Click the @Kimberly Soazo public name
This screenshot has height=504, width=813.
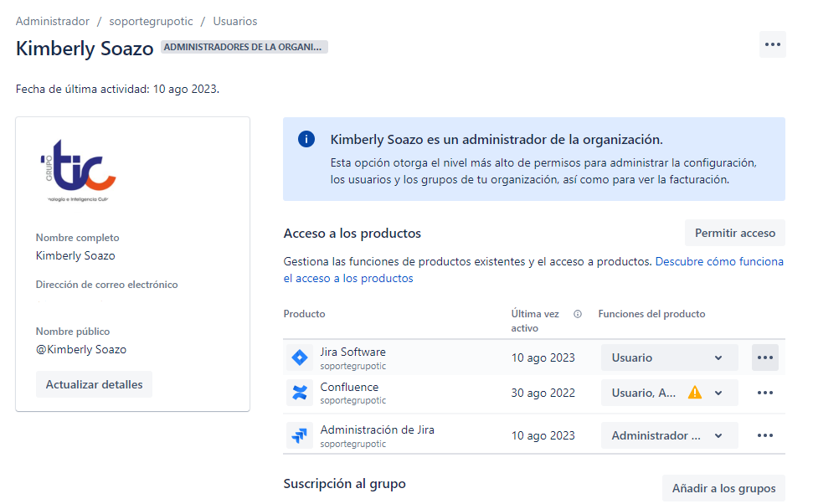point(81,349)
